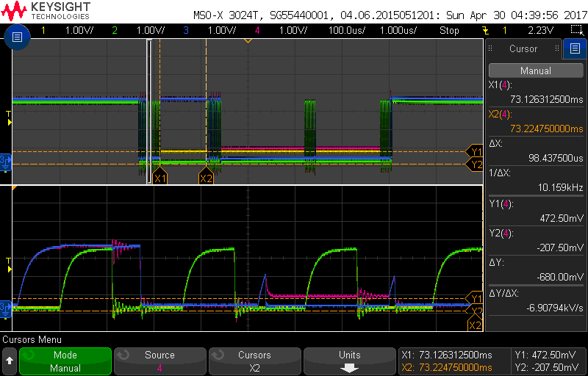Screen dimensions: 588x376
Task: Click the trigger level T marker in zoom window
Action: pyautogui.click(x=10, y=265)
